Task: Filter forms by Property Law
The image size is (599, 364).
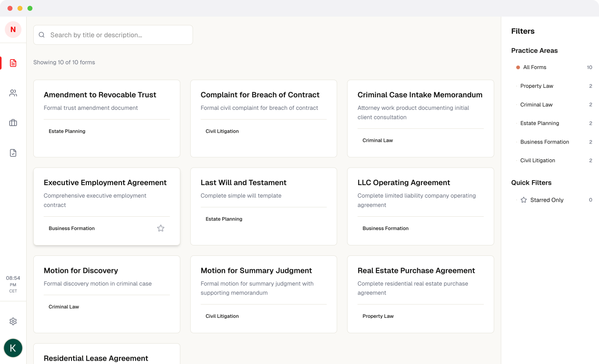Action: pyautogui.click(x=537, y=86)
